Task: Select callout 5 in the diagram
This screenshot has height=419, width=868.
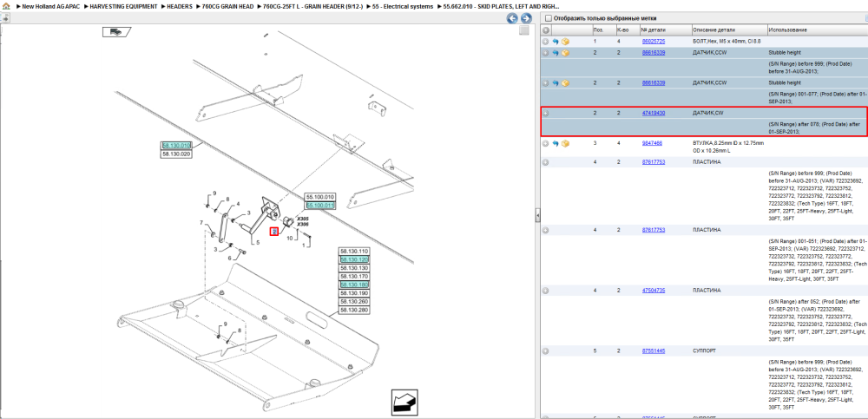Action: pyautogui.click(x=257, y=242)
